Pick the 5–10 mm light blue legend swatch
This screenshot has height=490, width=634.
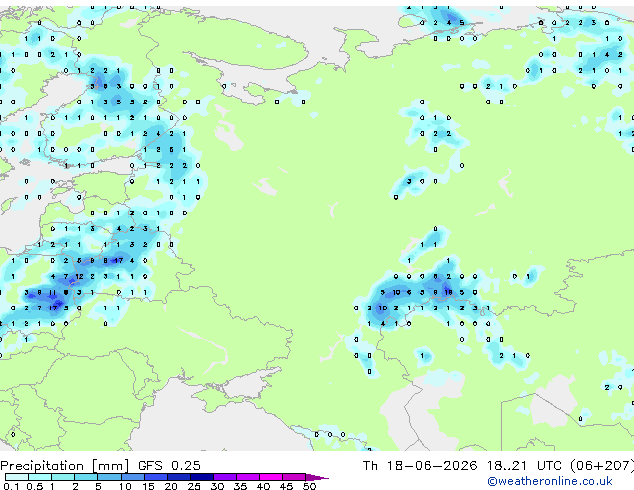click(x=109, y=477)
